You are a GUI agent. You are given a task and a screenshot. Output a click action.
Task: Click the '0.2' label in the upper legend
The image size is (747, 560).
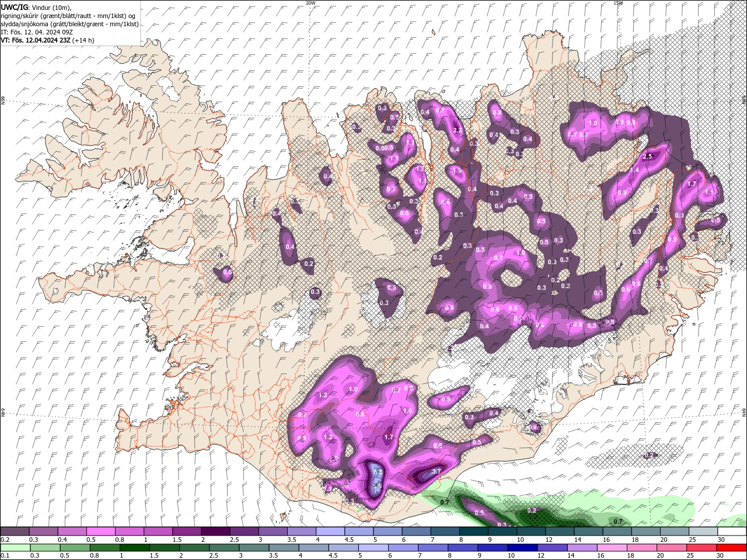point(5,540)
